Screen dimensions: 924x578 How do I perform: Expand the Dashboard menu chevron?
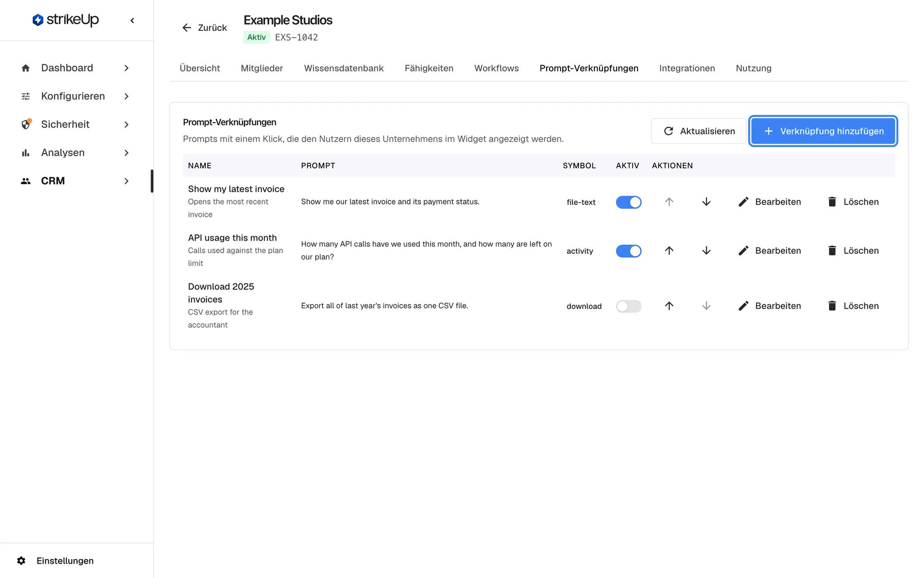click(x=126, y=68)
